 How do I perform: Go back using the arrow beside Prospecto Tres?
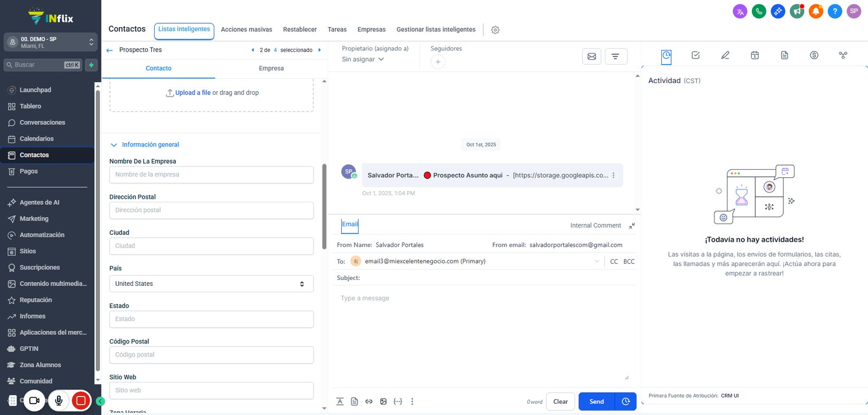(x=110, y=50)
